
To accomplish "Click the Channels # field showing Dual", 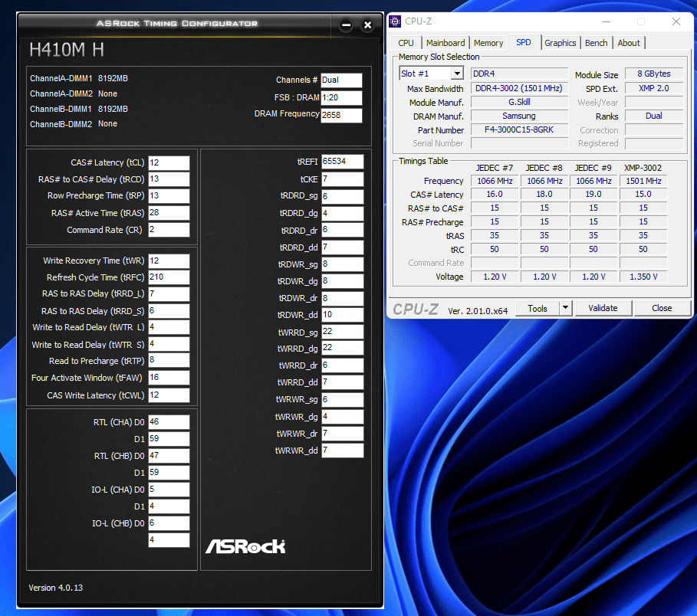I will coord(341,80).
